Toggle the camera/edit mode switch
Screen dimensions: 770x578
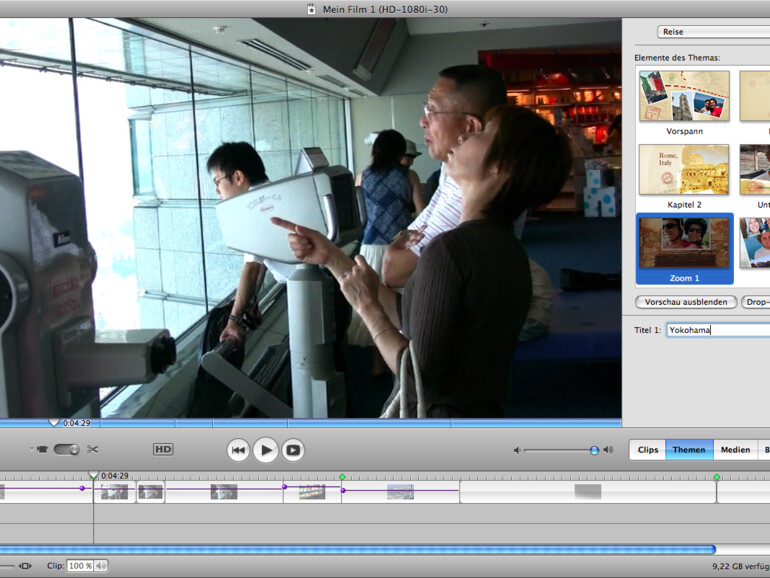pos(67,450)
